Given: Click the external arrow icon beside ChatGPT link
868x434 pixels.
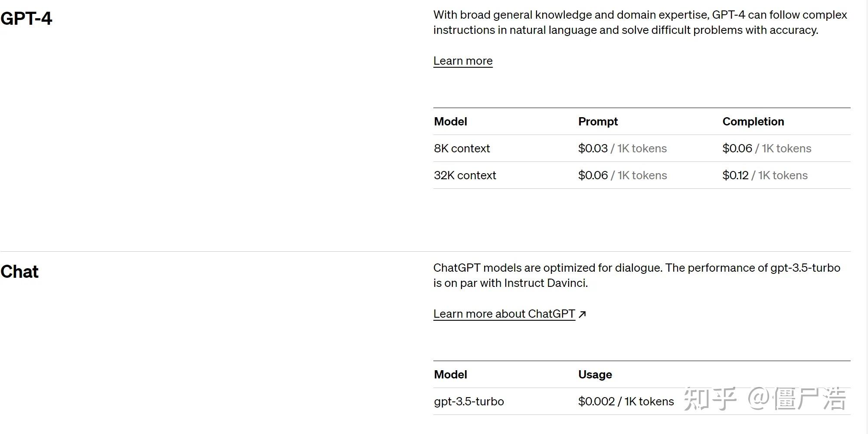Looking at the screenshot, I should point(582,314).
